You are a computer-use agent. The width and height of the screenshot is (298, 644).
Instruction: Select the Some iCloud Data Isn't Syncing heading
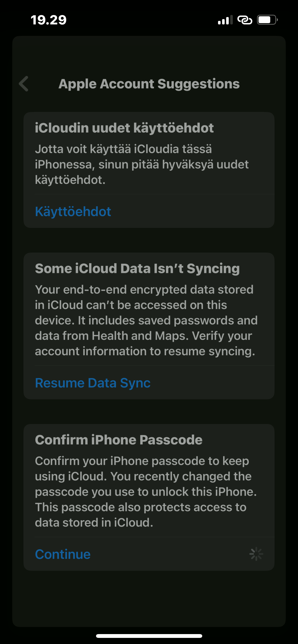tap(137, 269)
